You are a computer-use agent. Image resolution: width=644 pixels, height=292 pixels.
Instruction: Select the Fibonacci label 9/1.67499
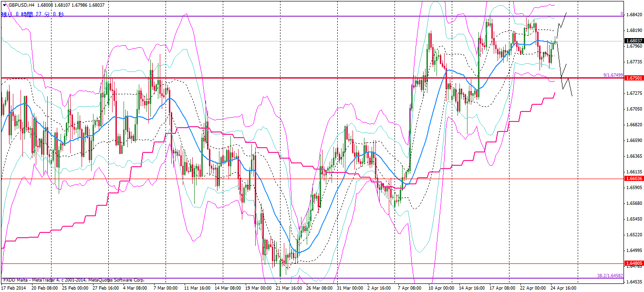pos(613,75)
